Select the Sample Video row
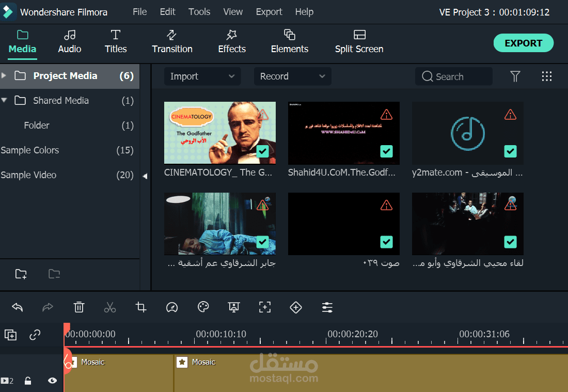The image size is (568, 392). pyautogui.click(x=70, y=175)
